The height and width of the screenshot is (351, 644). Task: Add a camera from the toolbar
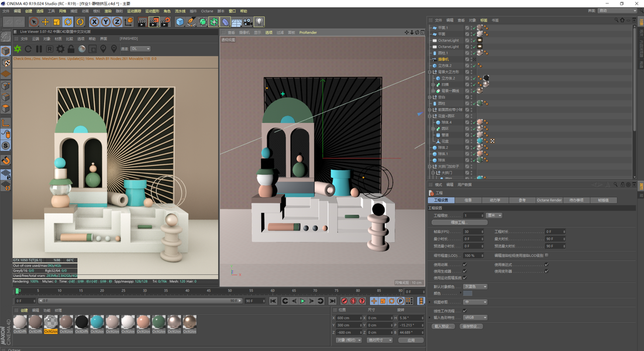pos(247,22)
